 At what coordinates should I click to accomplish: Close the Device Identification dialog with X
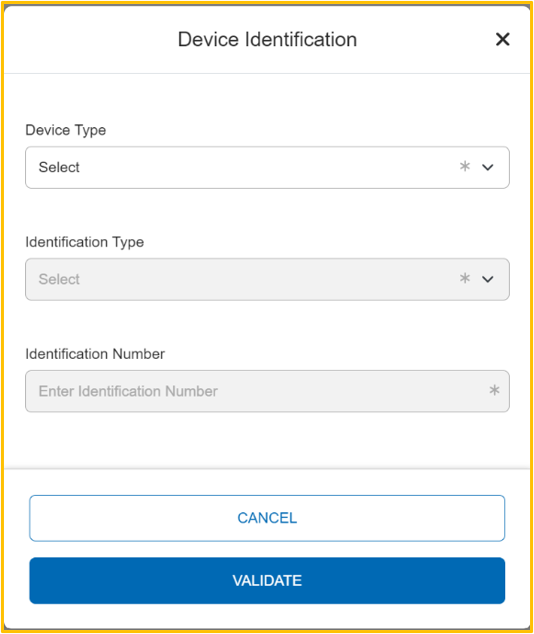(x=502, y=39)
